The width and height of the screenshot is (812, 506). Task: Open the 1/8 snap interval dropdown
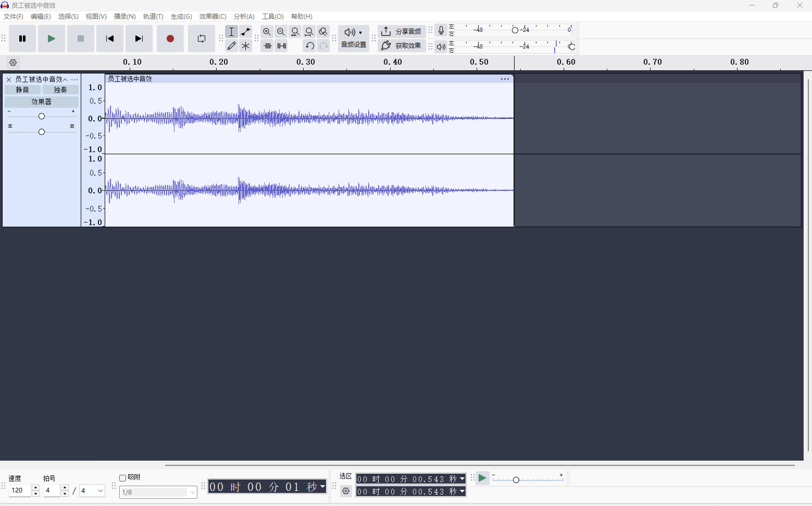(x=158, y=492)
